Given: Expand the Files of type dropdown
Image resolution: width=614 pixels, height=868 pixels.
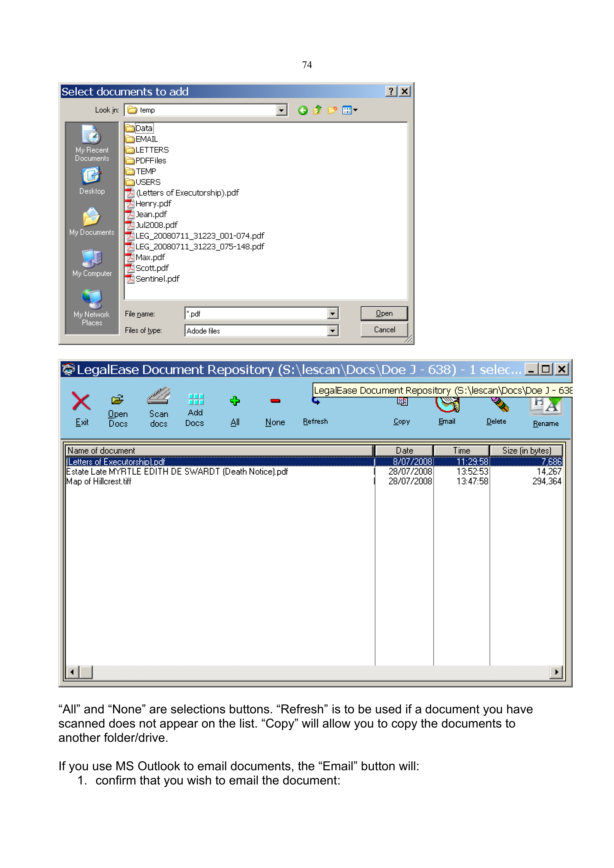Looking at the screenshot, I should (332, 331).
